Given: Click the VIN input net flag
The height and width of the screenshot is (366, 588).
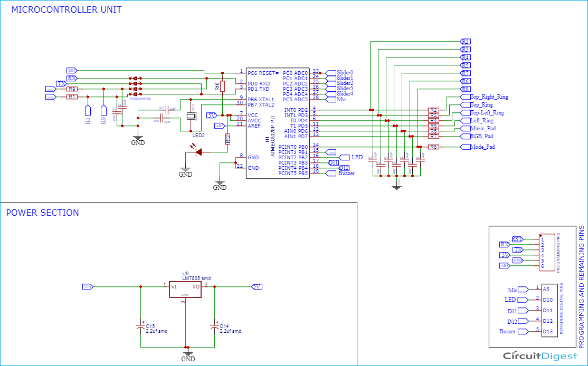Looking at the screenshot, I should [88, 286].
